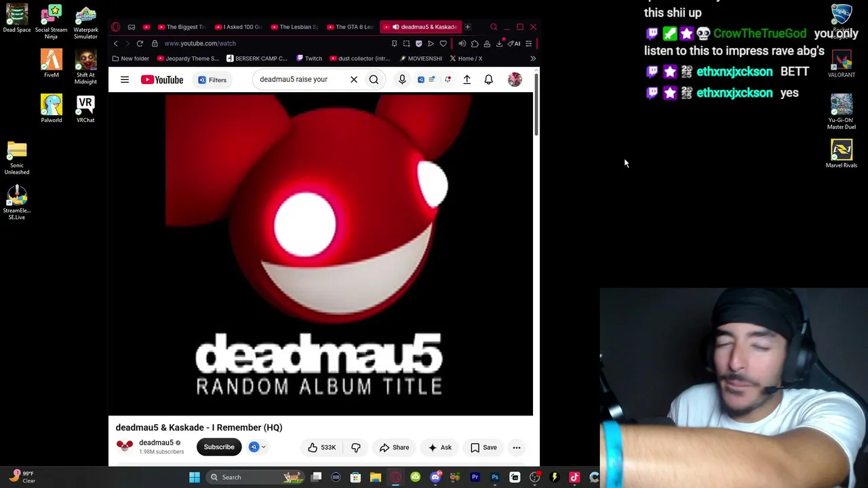The height and width of the screenshot is (488, 868).
Task: Select the deadmau5 & Kaskade browser tab
Action: tap(420, 27)
